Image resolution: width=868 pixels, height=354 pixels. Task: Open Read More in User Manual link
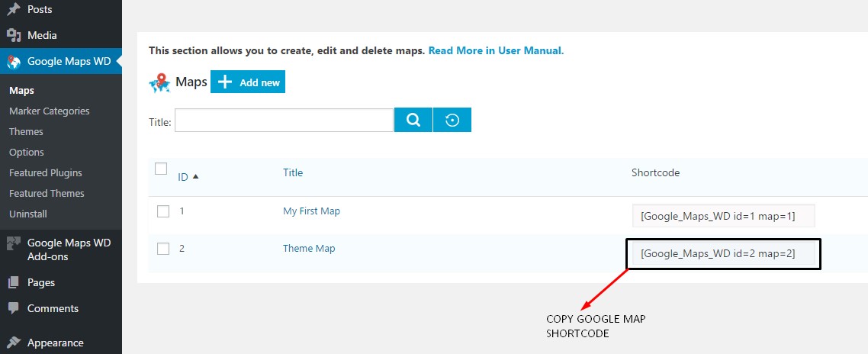click(x=496, y=50)
